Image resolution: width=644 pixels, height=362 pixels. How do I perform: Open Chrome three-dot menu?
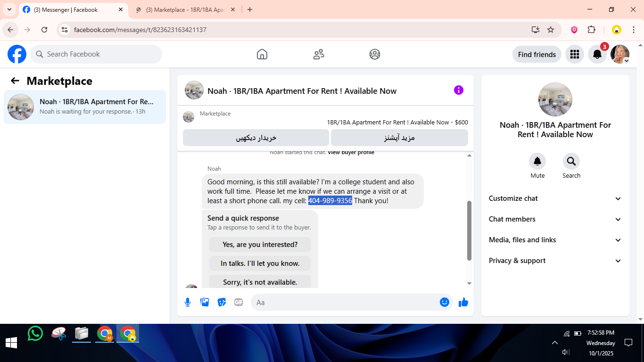(x=634, y=30)
